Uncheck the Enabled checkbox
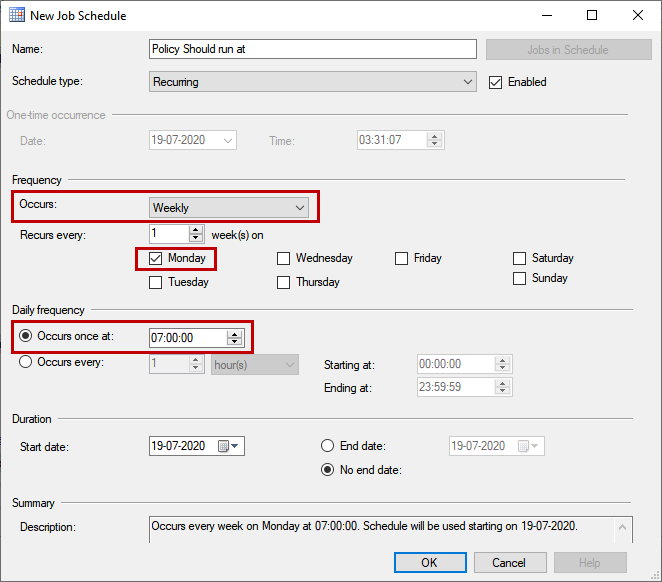 [x=495, y=82]
